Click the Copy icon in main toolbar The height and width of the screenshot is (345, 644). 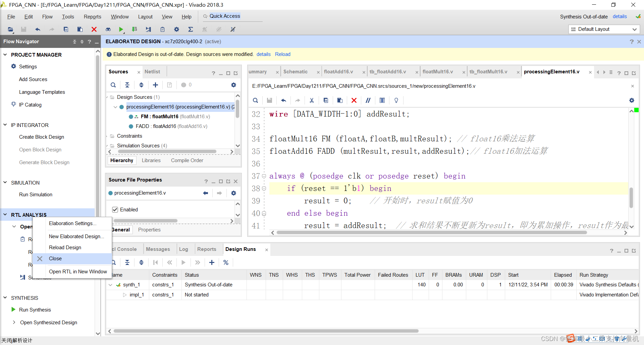click(x=66, y=29)
